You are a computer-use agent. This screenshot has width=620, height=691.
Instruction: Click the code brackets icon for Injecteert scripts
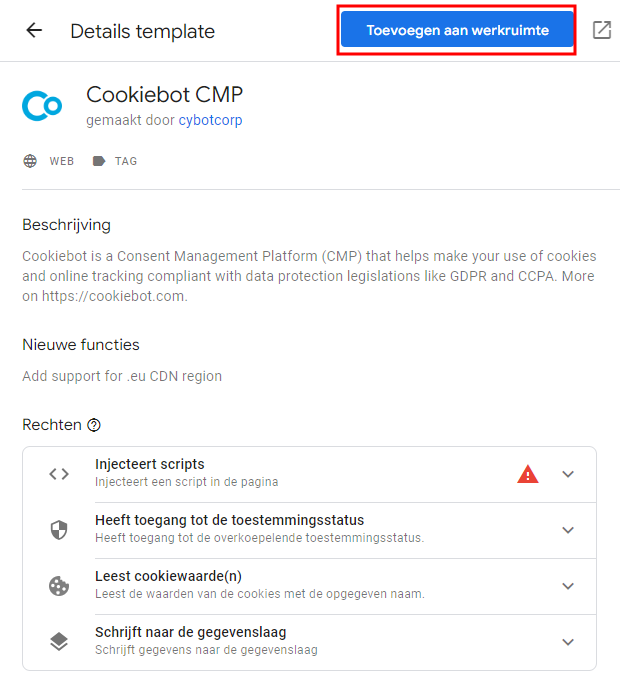[x=59, y=474]
